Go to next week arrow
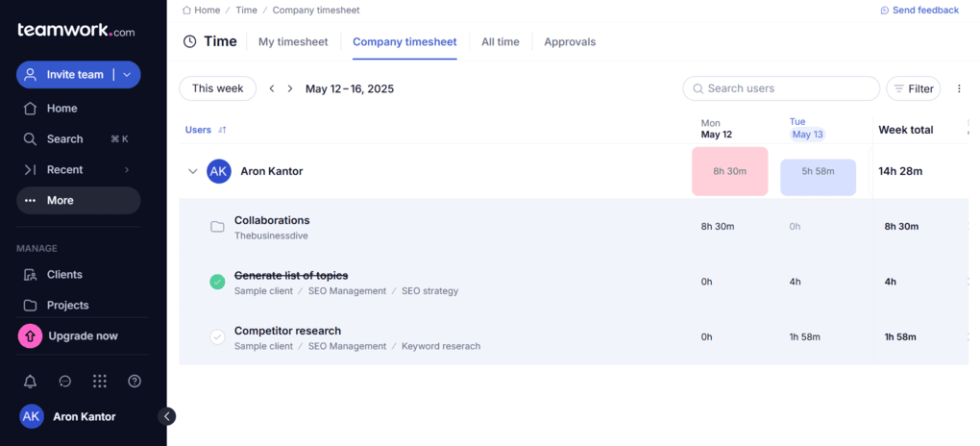This screenshot has height=446, width=980. pyautogui.click(x=290, y=88)
